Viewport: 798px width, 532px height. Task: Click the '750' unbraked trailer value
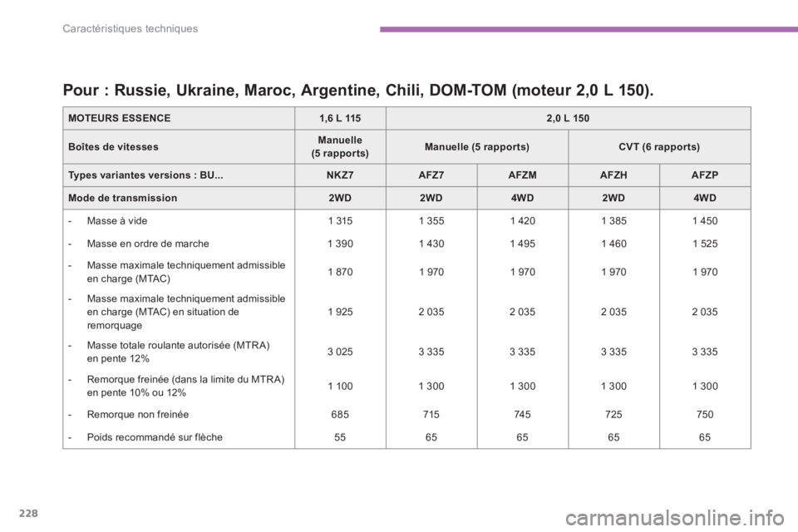705,415
